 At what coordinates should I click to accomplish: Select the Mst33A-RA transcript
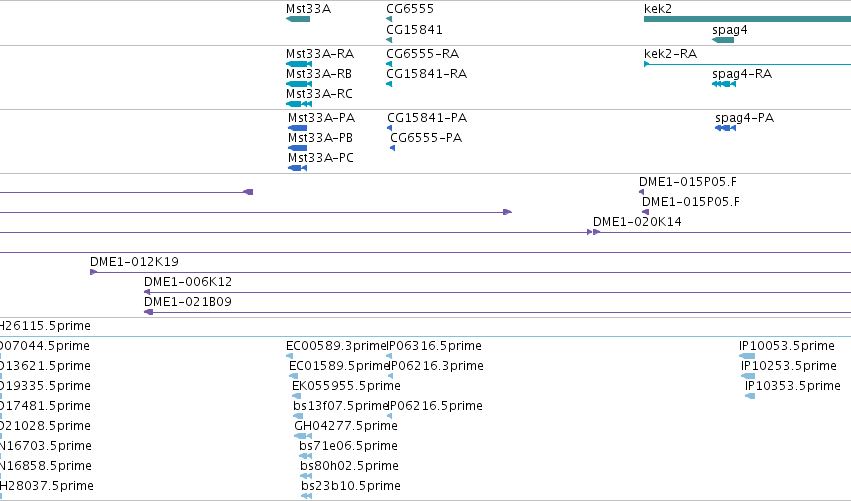pyautogui.click(x=299, y=64)
